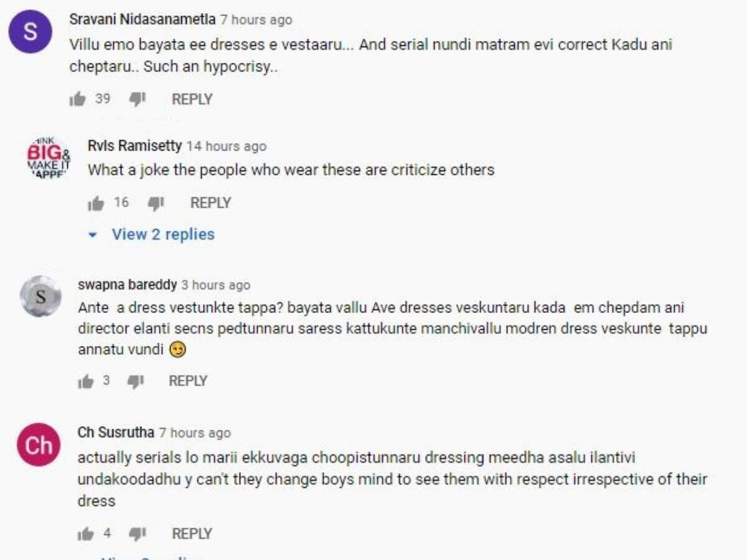Dislike Ch Susrutha's comment
The height and width of the screenshot is (560, 747).
(x=138, y=534)
